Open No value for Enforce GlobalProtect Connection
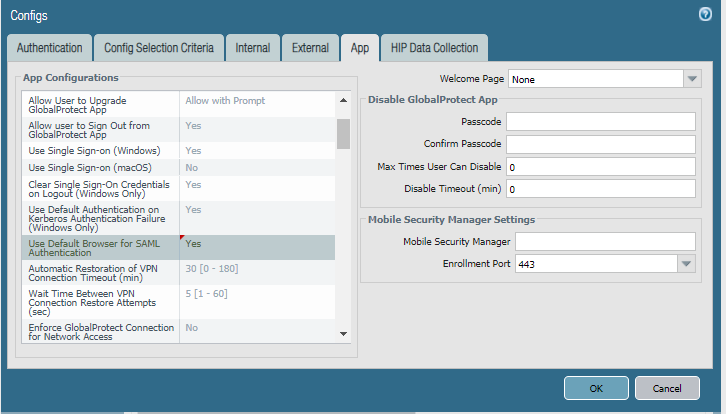This screenshot has width=726, height=414. [257, 332]
